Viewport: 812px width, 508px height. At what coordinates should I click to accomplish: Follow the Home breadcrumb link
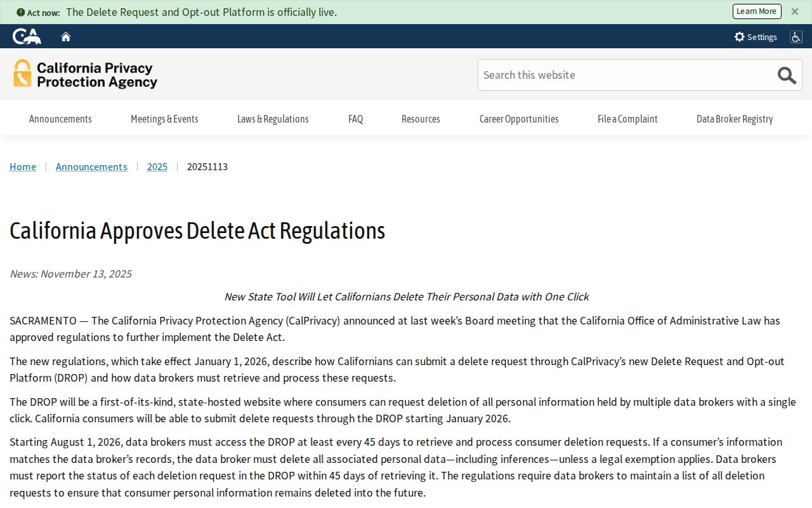click(x=23, y=166)
